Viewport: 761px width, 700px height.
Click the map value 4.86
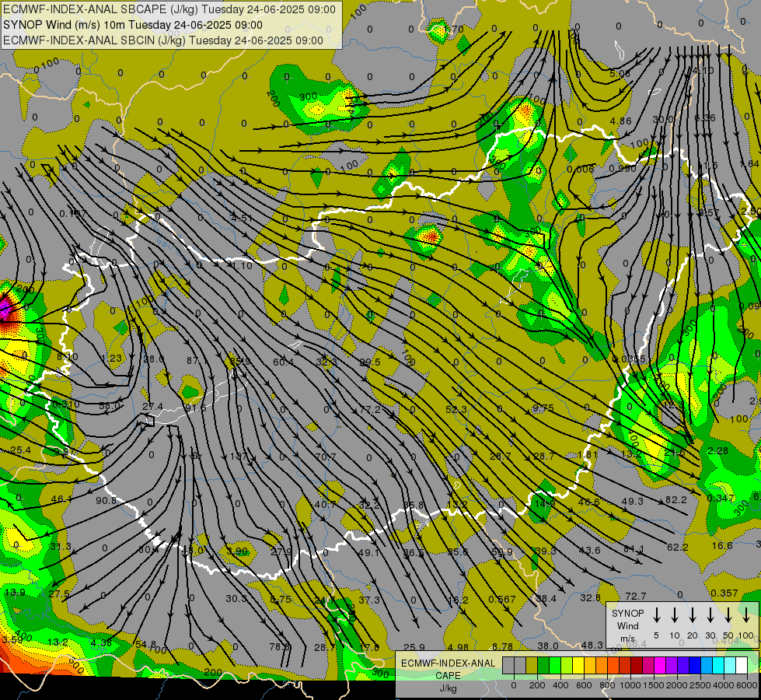621,121
